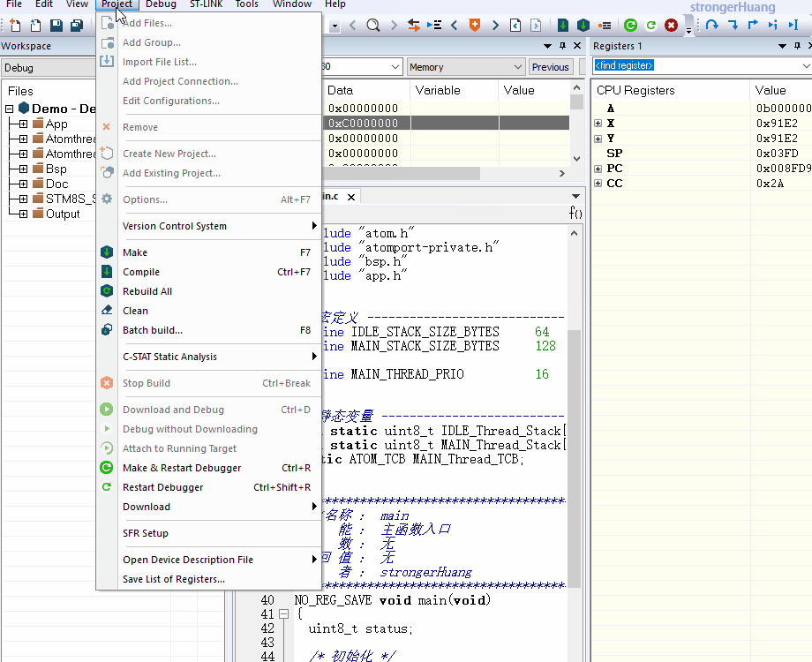Click the Step Over toolbar icon
The image size is (812, 662).
tap(711, 26)
